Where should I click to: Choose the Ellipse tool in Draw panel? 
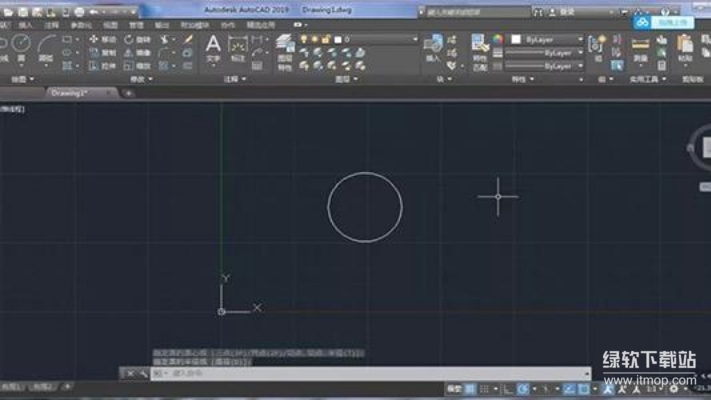[x=67, y=53]
